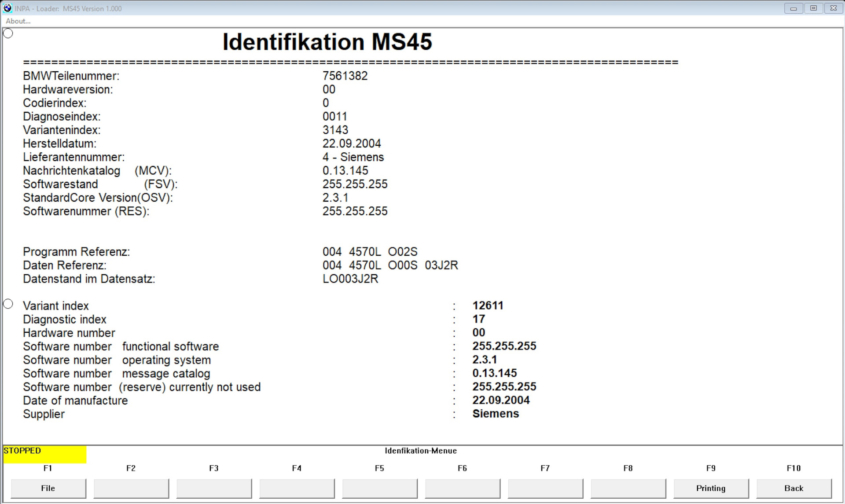
Task: Click the Datenstand value LO003J2R
Action: (350, 279)
